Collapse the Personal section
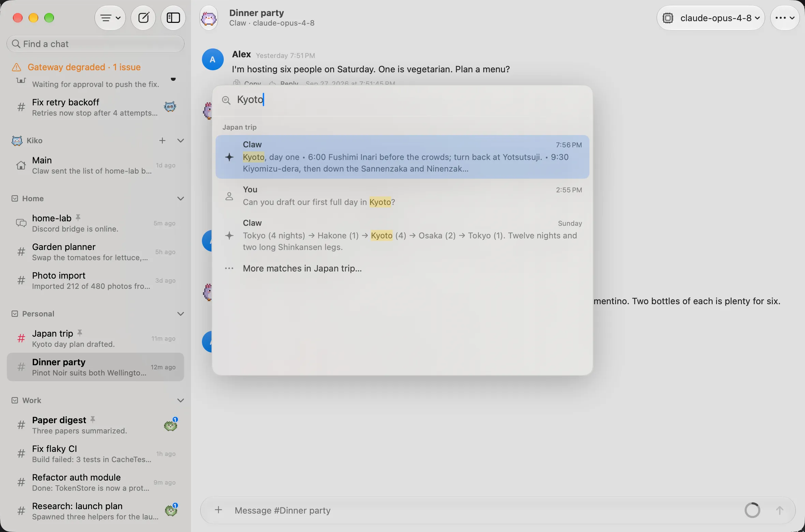 (x=181, y=314)
